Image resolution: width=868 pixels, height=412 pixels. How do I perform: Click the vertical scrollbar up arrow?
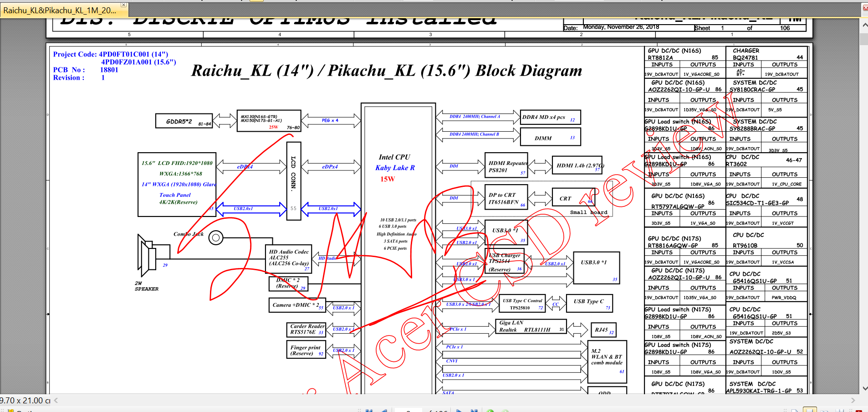click(x=865, y=25)
